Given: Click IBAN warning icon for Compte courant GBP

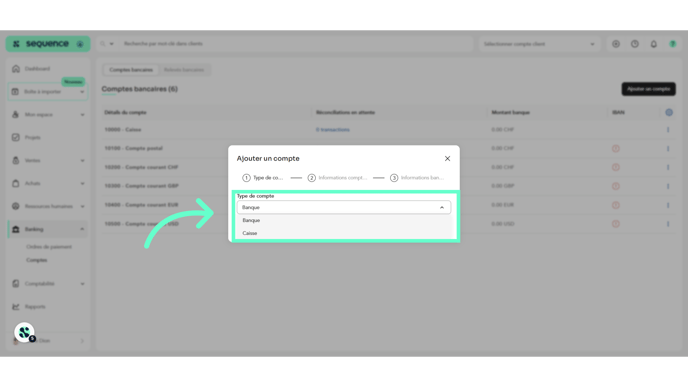Looking at the screenshot, I should click(x=616, y=186).
